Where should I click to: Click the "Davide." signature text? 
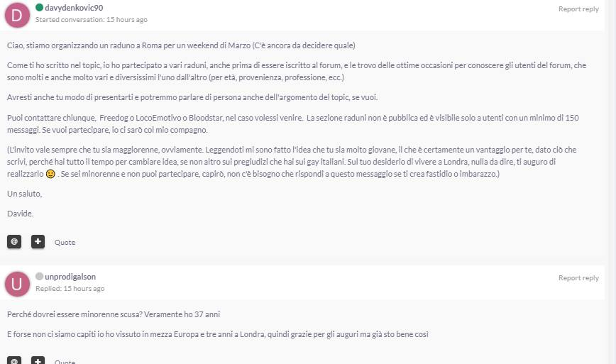point(20,213)
